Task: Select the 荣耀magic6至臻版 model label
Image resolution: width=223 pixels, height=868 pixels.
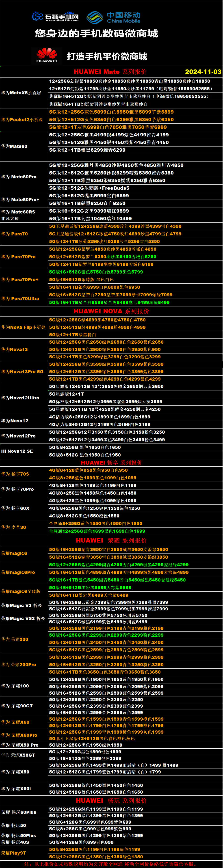Action: click(21, 591)
